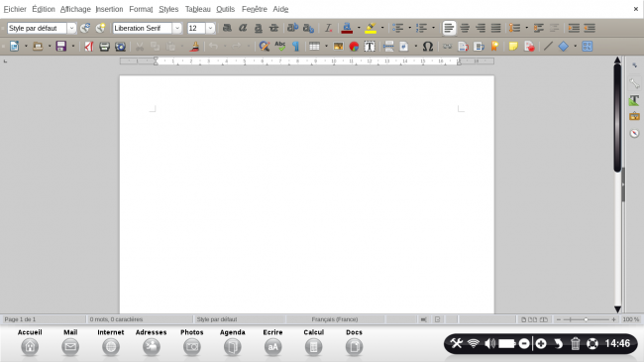The image size is (644, 362).
Task: Open Calcul from the bottom launcher
Action: 314,342
